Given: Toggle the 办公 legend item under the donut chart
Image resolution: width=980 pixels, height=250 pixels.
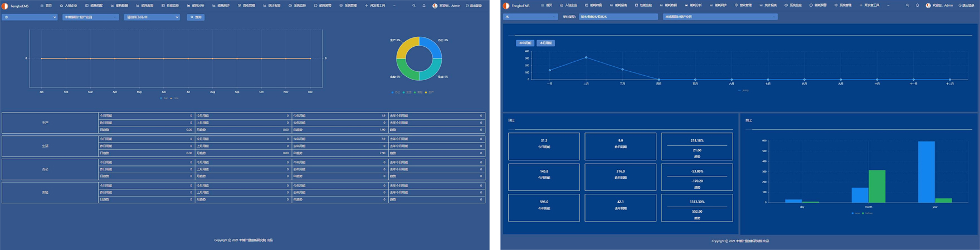Looking at the screenshot, I should (x=396, y=92).
